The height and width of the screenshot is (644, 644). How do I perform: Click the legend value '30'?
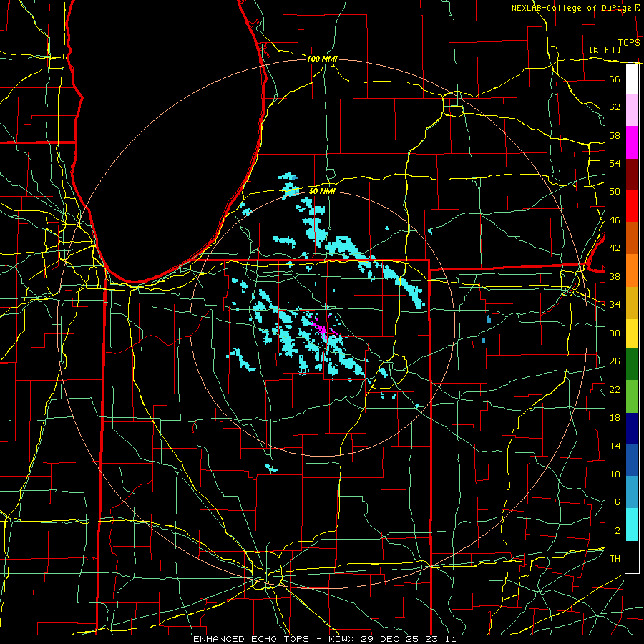click(x=615, y=333)
